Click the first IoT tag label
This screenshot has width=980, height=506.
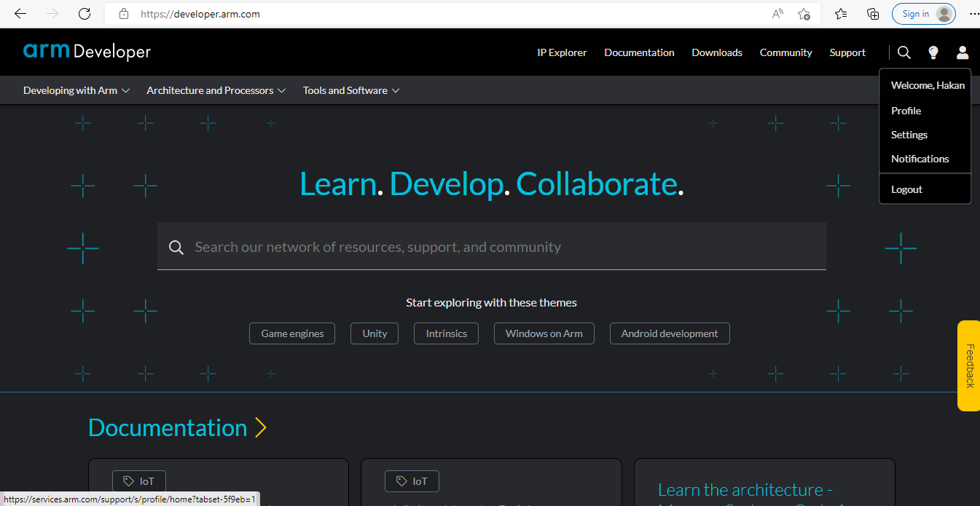(138, 481)
